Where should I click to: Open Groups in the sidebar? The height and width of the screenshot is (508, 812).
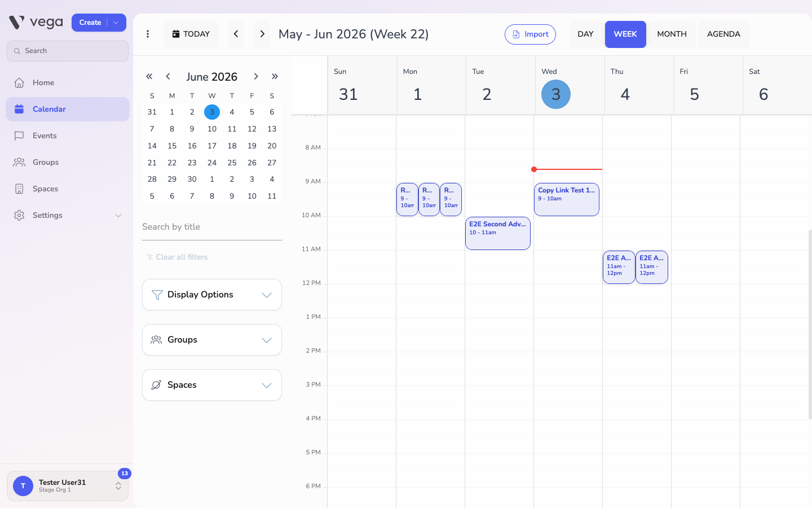point(68,162)
